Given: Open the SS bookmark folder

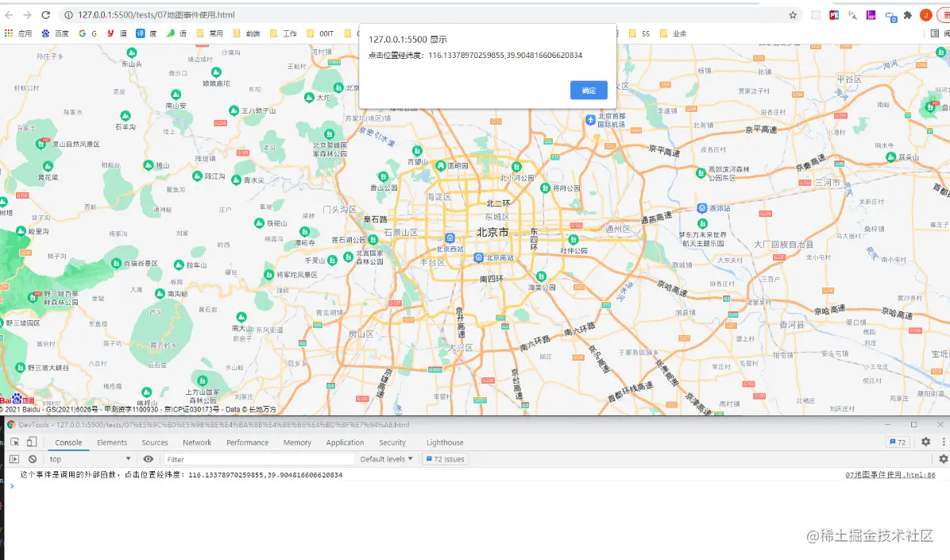Looking at the screenshot, I should click(639, 33).
